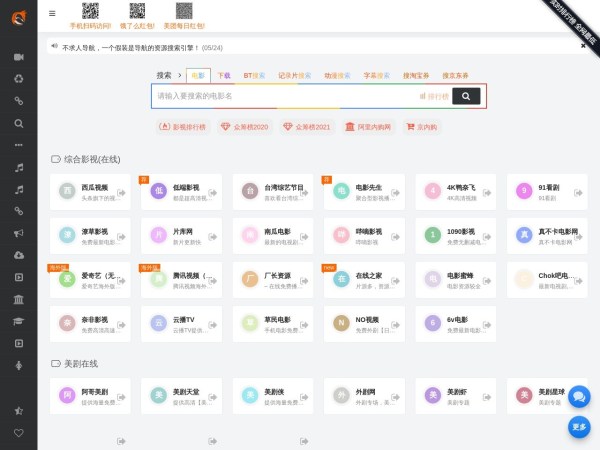This screenshot has height=450, width=600.
Task: Open the bank building sidebar icon
Action: [x=19, y=299]
